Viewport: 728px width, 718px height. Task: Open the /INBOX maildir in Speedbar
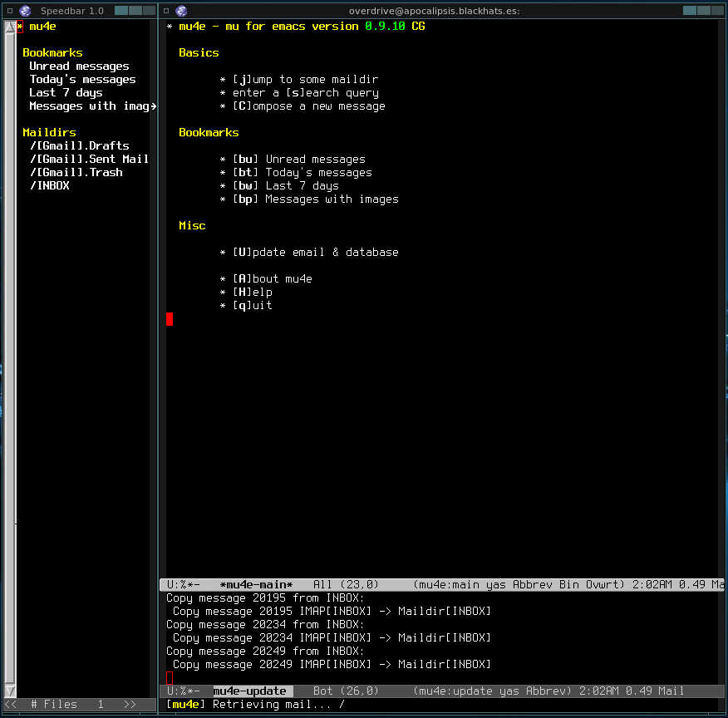[49, 185]
